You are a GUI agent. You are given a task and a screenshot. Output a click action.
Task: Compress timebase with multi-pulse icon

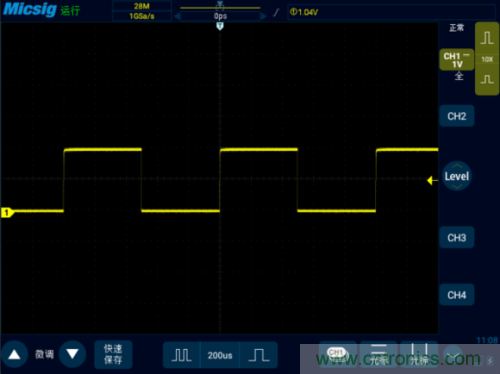click(182, 355)
